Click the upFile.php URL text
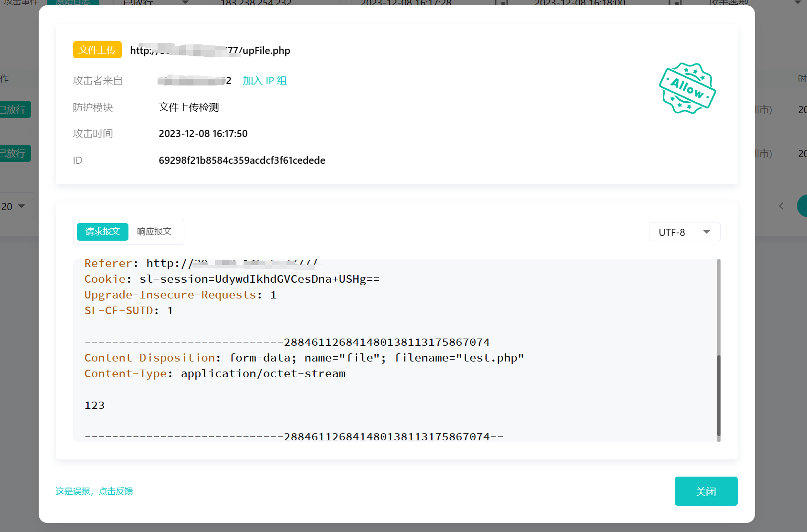This screenshot has height=532, width=807. coord(210,51)
